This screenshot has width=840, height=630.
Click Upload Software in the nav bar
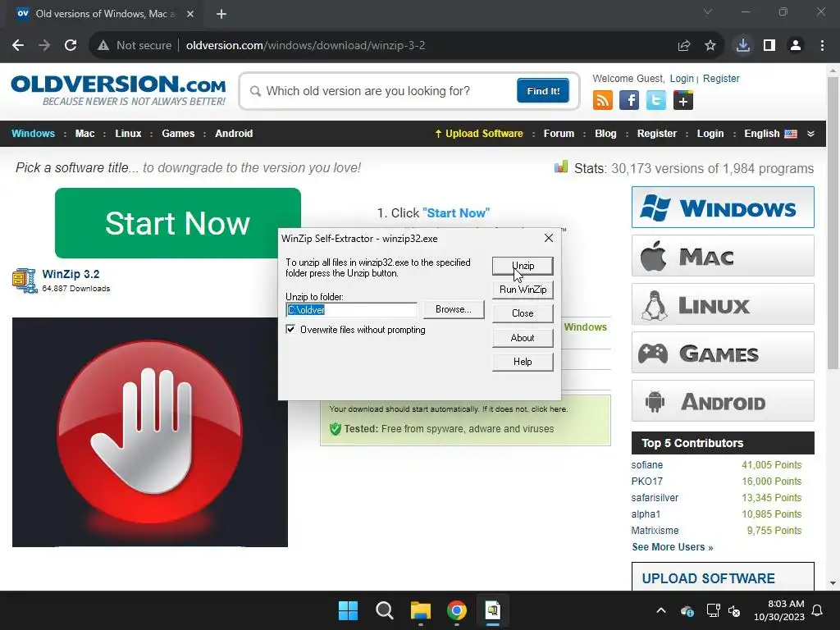coord(478,134)
